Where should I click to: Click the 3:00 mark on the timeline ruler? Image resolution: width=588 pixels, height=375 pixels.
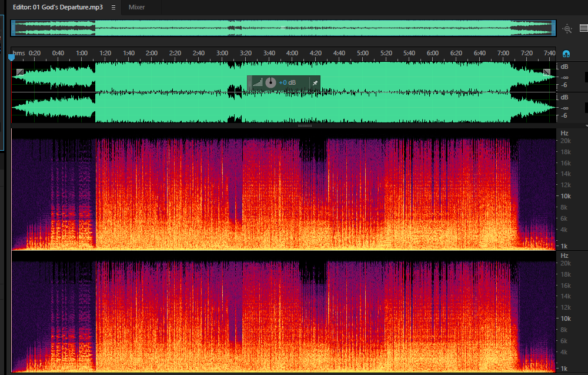(x=222, y=54)
